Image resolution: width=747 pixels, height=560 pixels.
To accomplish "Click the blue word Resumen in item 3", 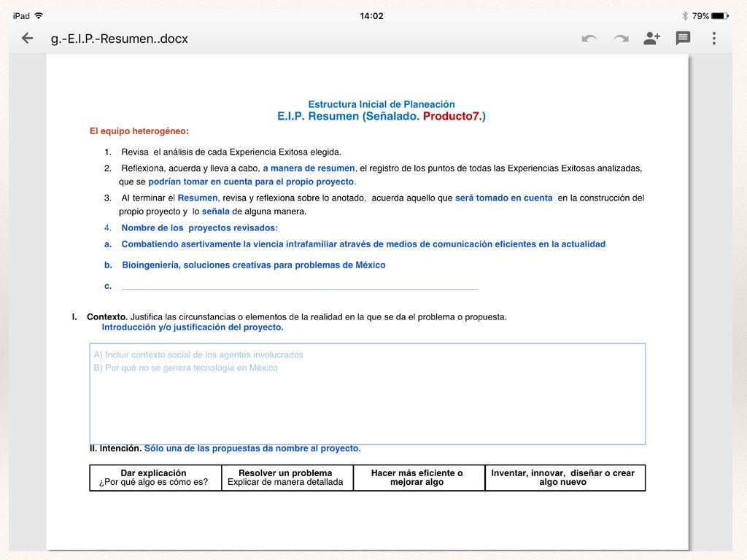I will [198, 198].
